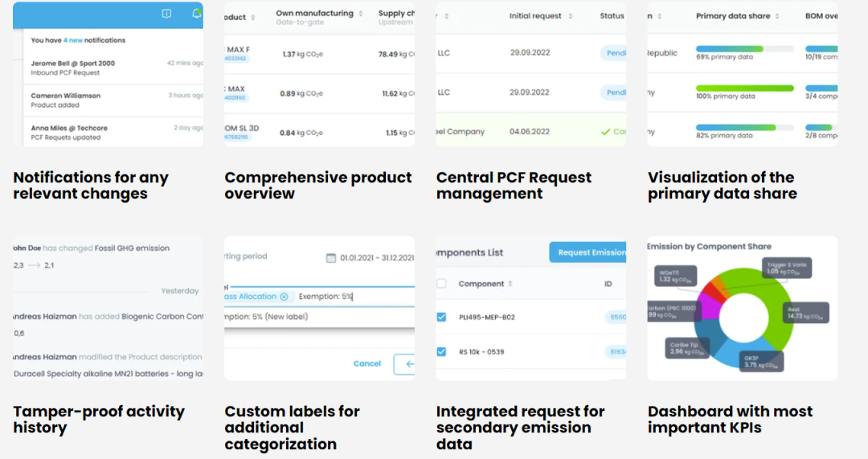The width and height of the screenshot is (868, 459).
Task: Sort by Primary data share column arrows
Action: pos(777,16)
